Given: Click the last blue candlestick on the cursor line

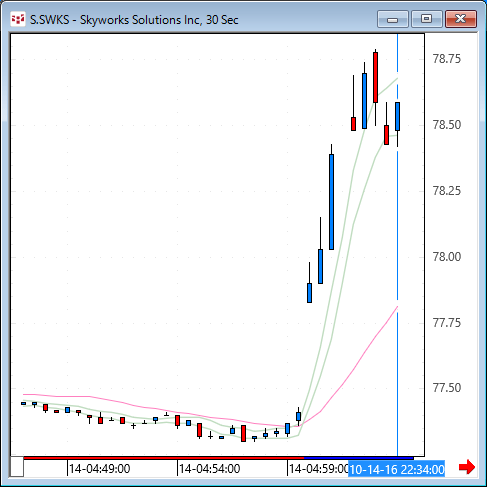Looking at the screenshot, I should [x=397, y=116].
